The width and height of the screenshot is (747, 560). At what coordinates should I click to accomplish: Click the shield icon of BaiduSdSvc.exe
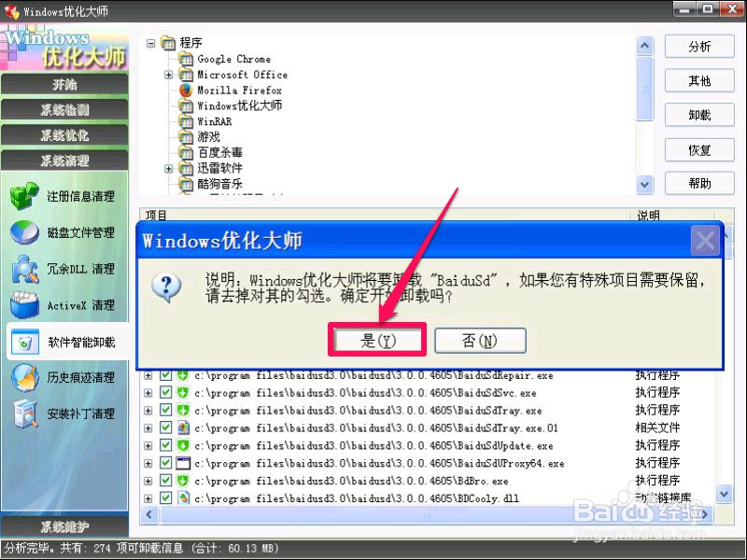pos(183,393)
